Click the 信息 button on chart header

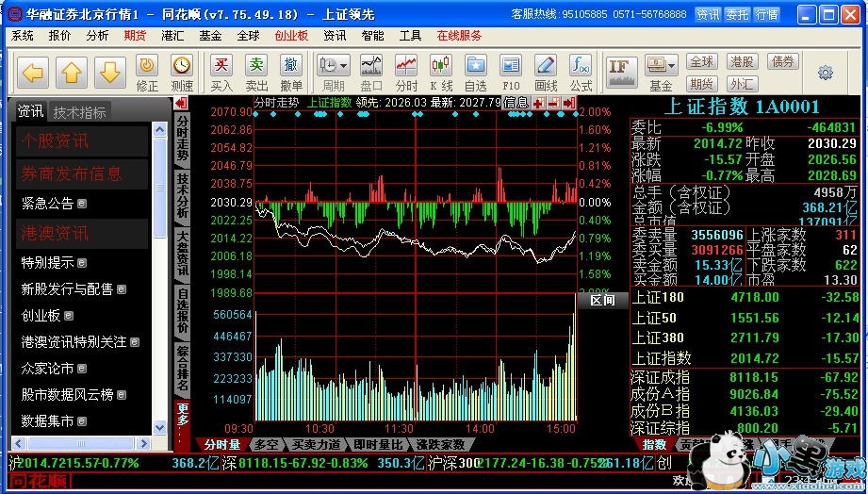[x=516, y=103]
